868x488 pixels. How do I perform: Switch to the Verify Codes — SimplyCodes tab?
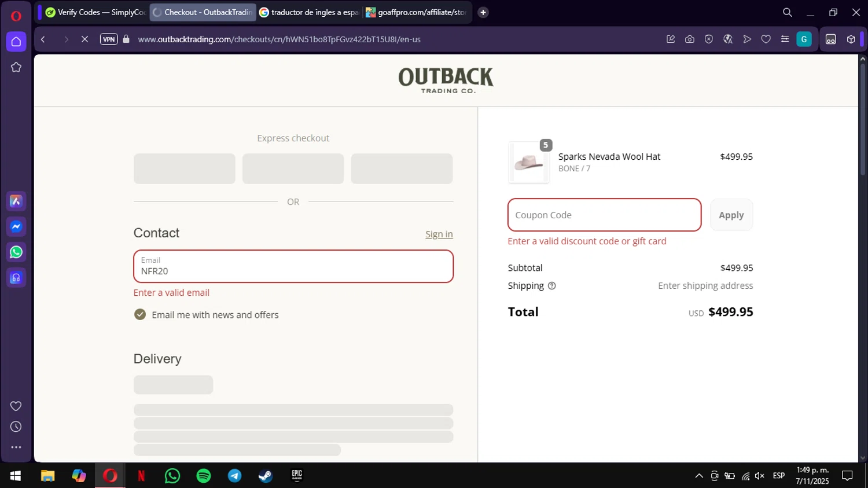[95, 12]
